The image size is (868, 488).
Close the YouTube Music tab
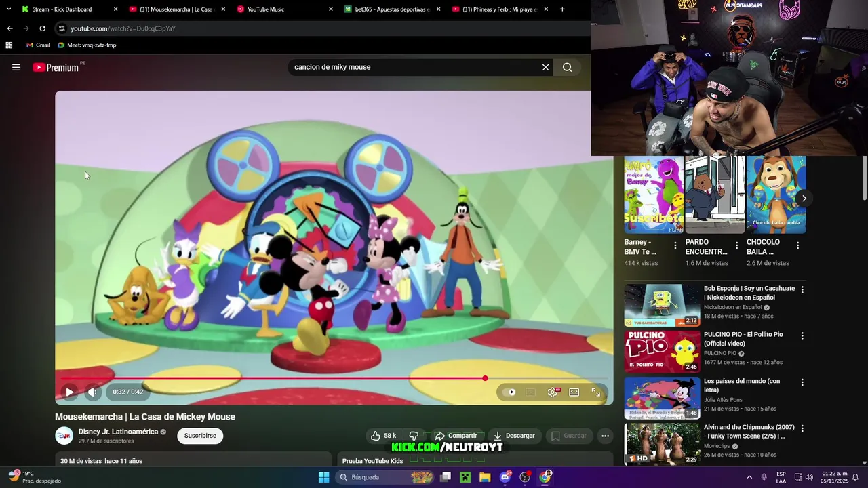click(331, 9)
